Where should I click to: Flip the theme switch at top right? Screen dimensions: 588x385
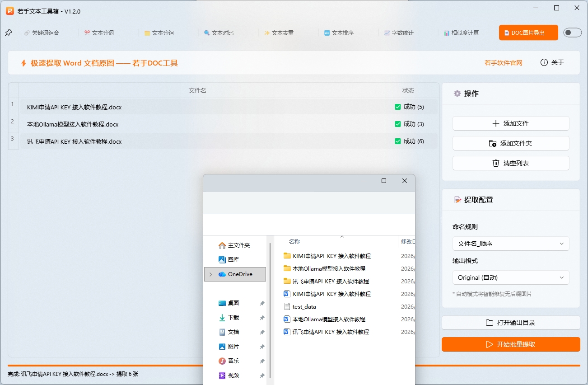pyautogui.click(x=572, y=33)
